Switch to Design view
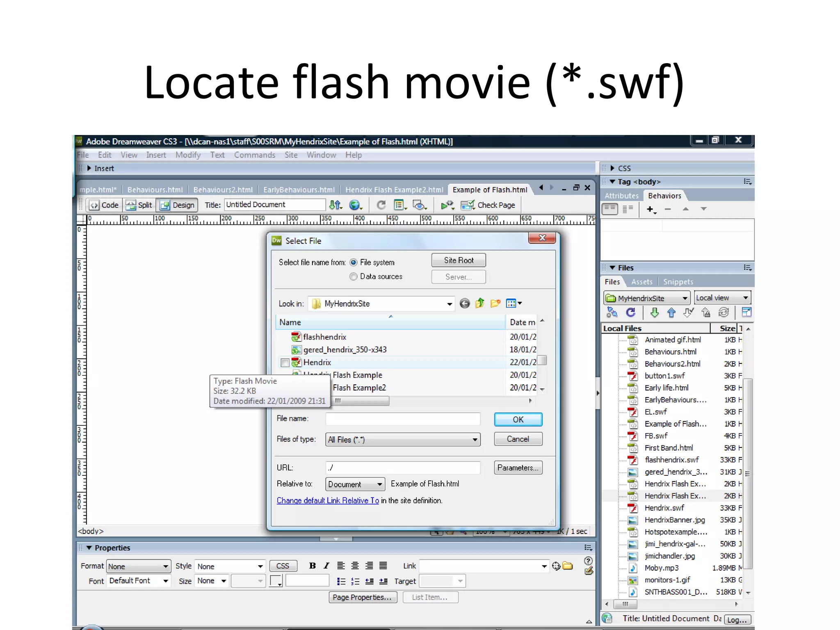This screenshot has height=630, width=840. pos(178,205)
